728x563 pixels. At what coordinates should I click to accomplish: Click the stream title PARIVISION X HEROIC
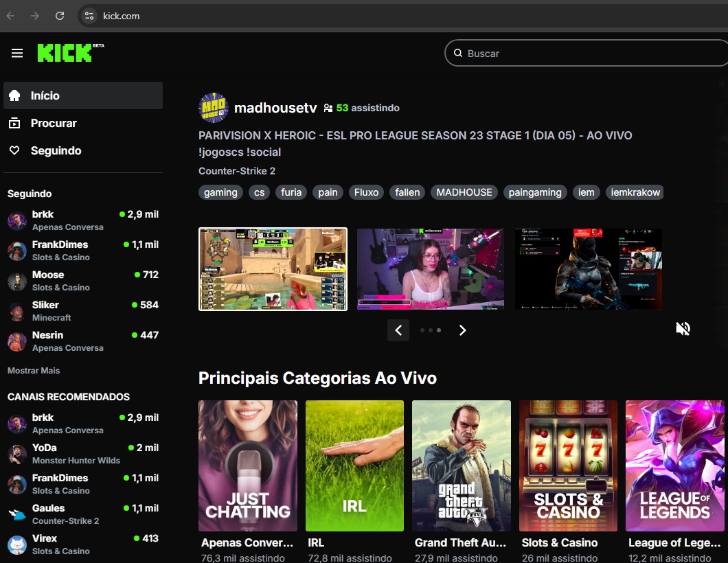pyautogui.click(x=415, y=143)
